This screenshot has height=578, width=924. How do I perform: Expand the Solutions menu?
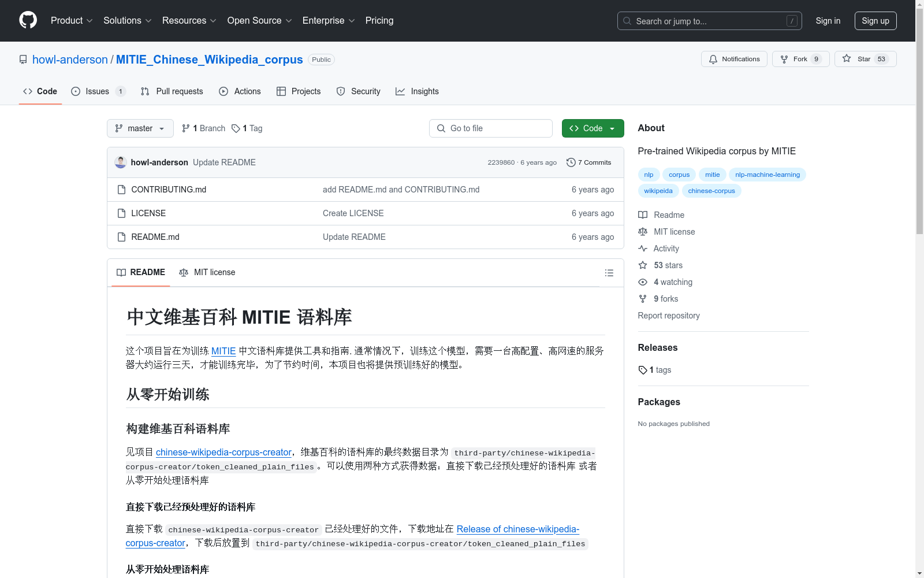tap(128, 21)
